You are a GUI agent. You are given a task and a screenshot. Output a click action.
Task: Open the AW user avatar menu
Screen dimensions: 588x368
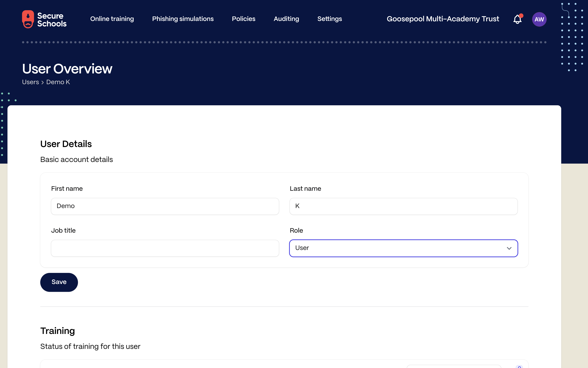pos(539,19)
